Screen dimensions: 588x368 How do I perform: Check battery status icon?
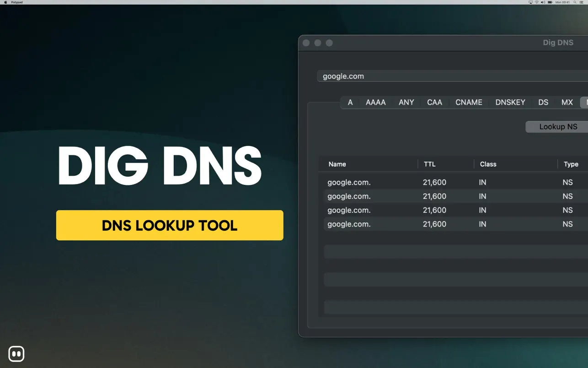pos(550,2)
